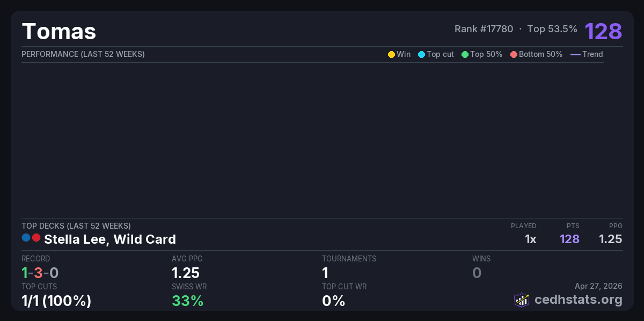Click the Top Decks (Last 52 Weeks) header
The image size is (644, 321).
click(x=76, y=226)
